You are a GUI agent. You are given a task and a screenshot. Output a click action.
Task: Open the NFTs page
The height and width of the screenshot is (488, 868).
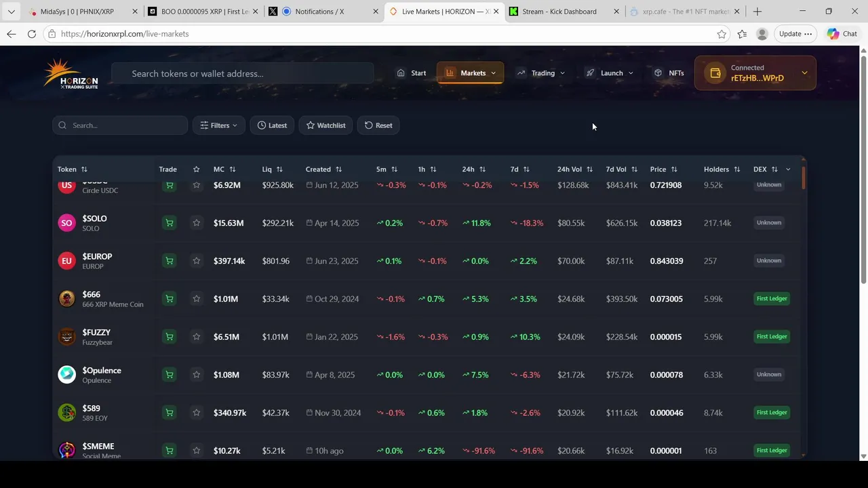tap(669, 73)
